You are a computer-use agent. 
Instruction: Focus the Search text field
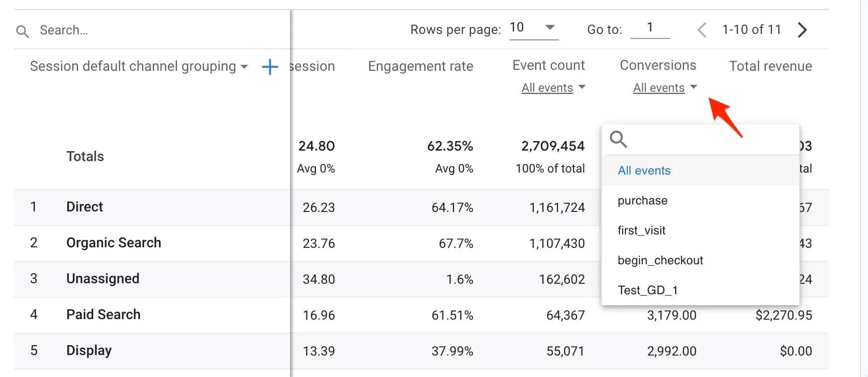pos(149,30)
